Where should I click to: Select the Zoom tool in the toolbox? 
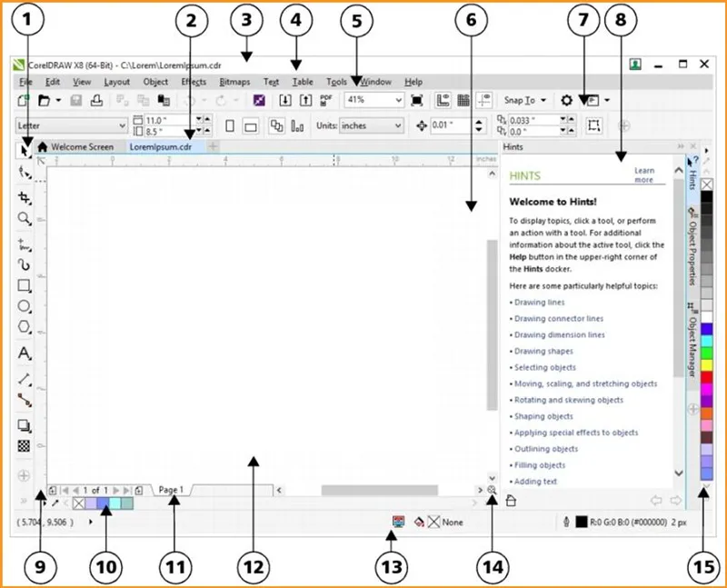[25, 219]
